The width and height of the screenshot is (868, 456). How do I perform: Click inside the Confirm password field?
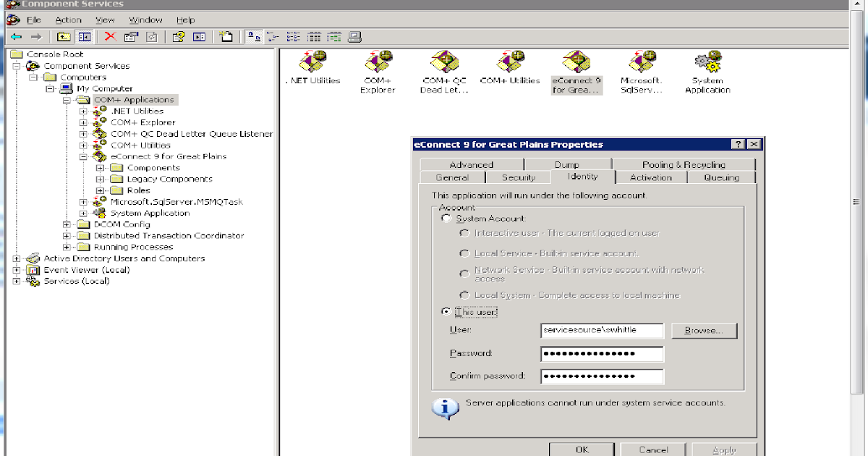pos(602,376)
